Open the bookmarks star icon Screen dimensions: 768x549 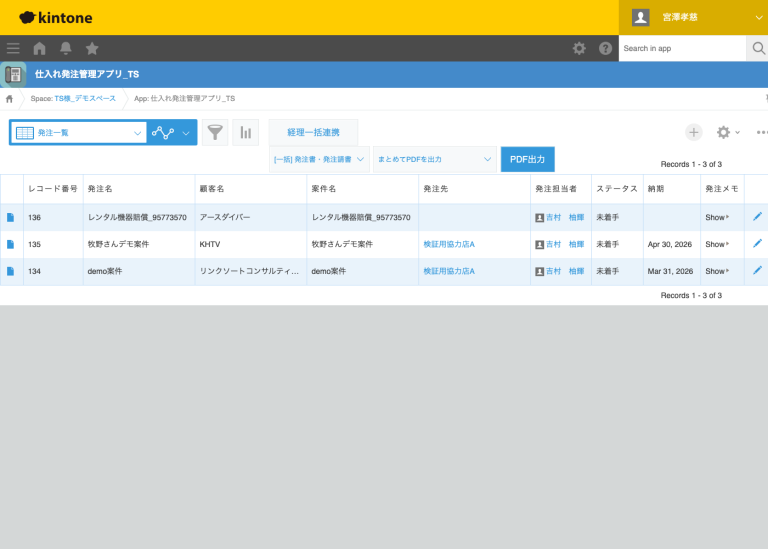coord(92,48)
